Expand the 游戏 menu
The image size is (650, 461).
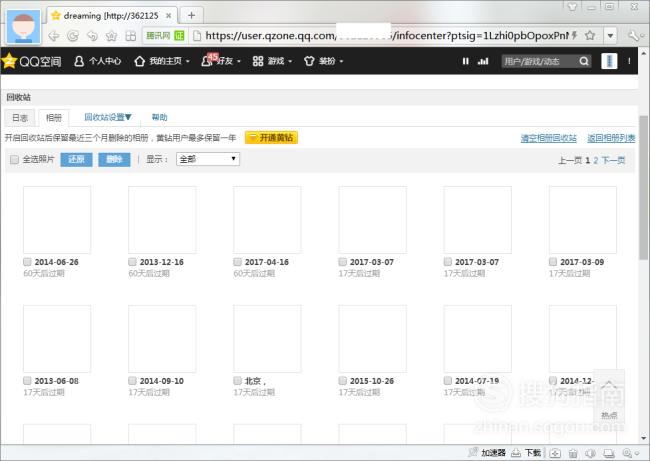(272, 61)
